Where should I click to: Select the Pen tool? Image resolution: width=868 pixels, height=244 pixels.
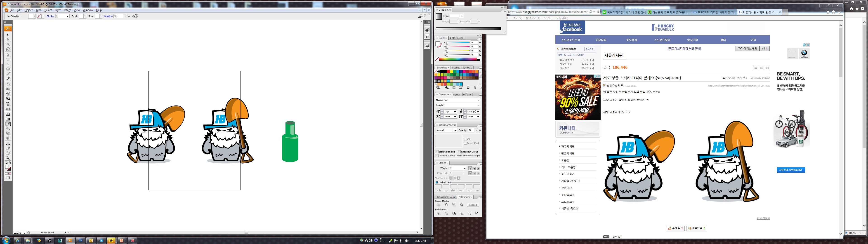pos(8,54)
